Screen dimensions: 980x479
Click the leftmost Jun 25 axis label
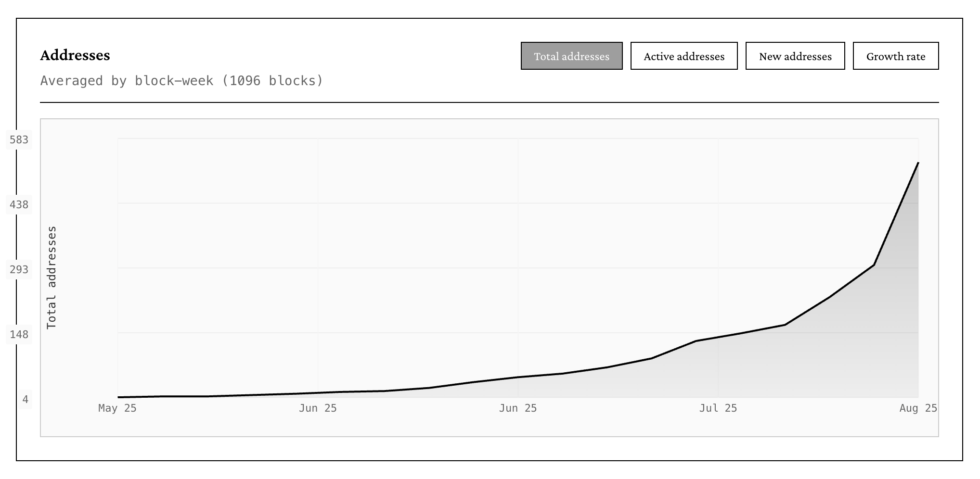[318, 408]
